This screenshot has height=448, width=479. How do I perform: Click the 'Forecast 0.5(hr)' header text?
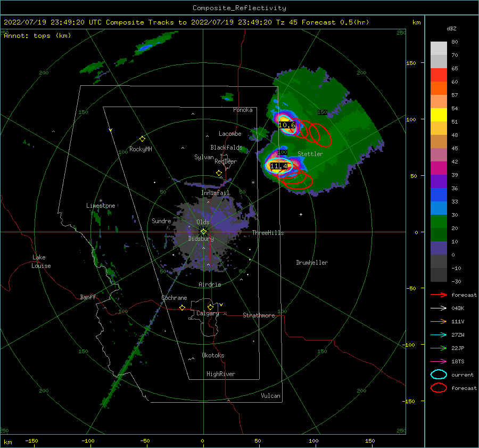point(335,22)
